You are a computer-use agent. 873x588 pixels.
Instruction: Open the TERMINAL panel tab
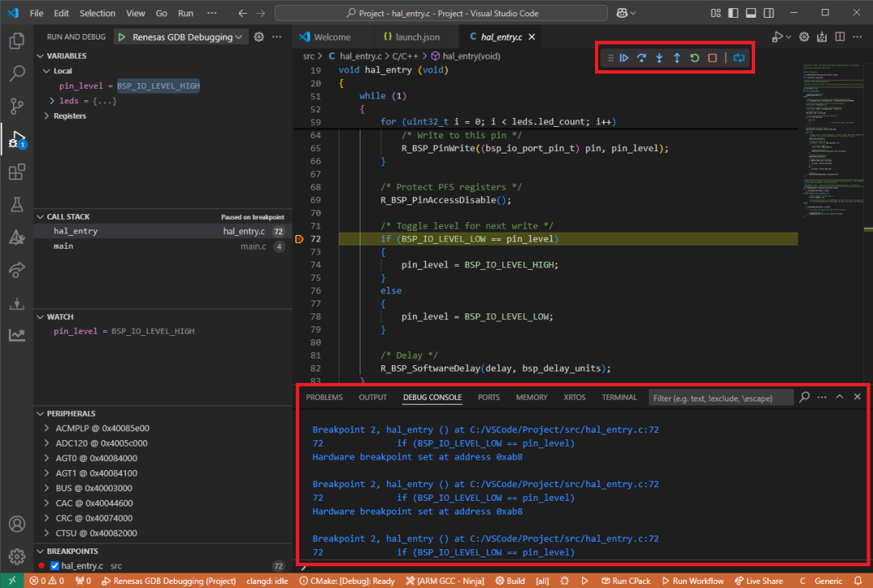coord(619,397)
